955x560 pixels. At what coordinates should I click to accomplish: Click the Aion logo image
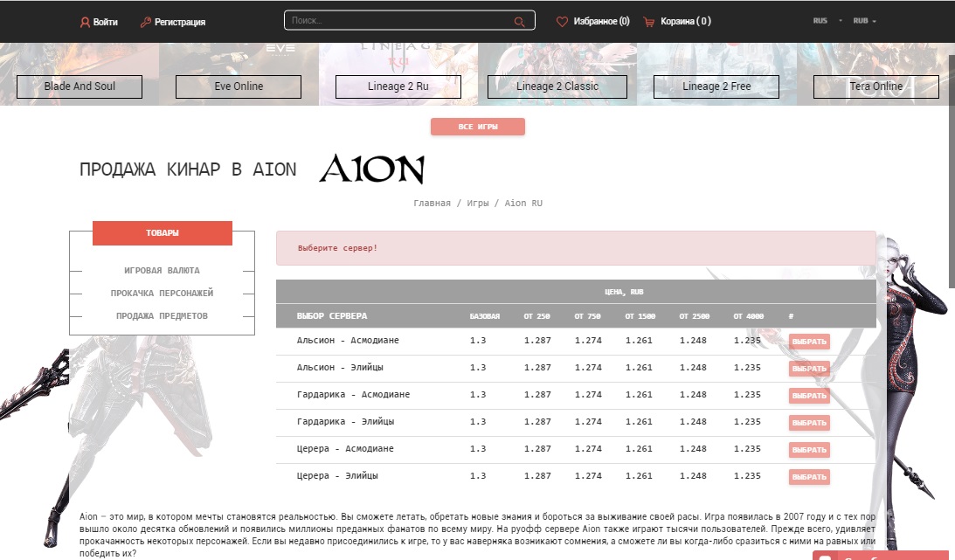tap(371, 169)
